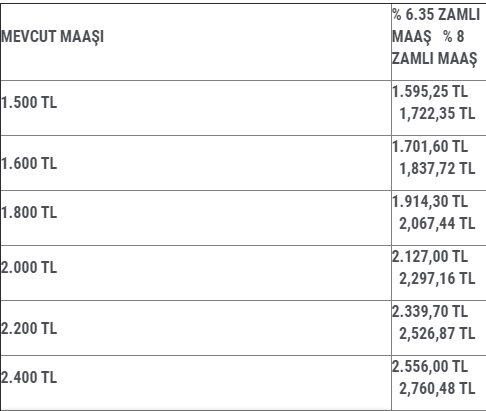Click the 1.914,30 TL value
This screenshot has height=411, width=486.
pos(430,202)
